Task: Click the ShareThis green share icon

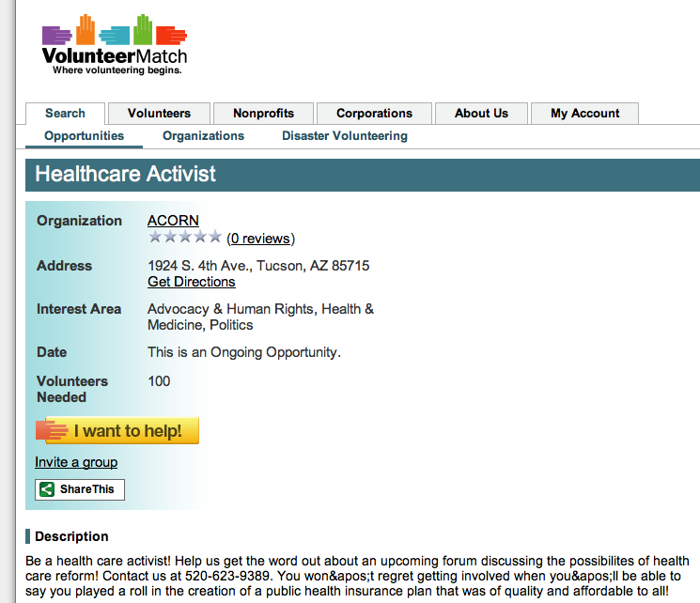Action: pyautogui.click(x=47, y=489)
